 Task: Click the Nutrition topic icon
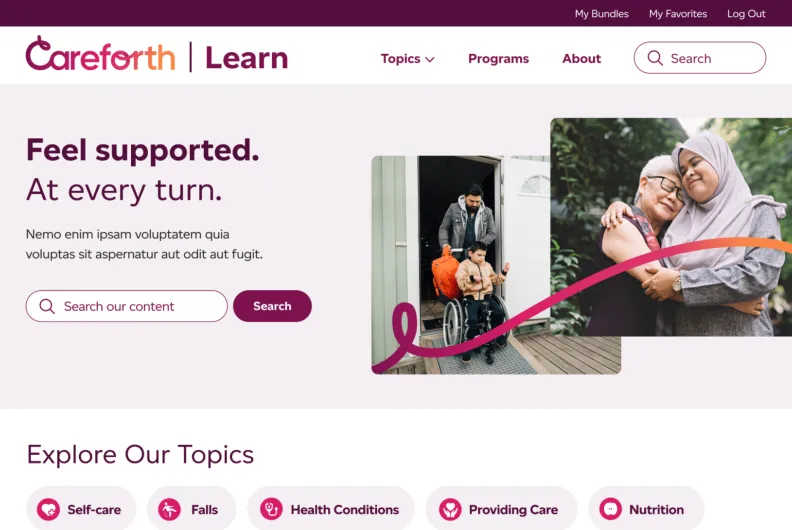coord(610,509)
